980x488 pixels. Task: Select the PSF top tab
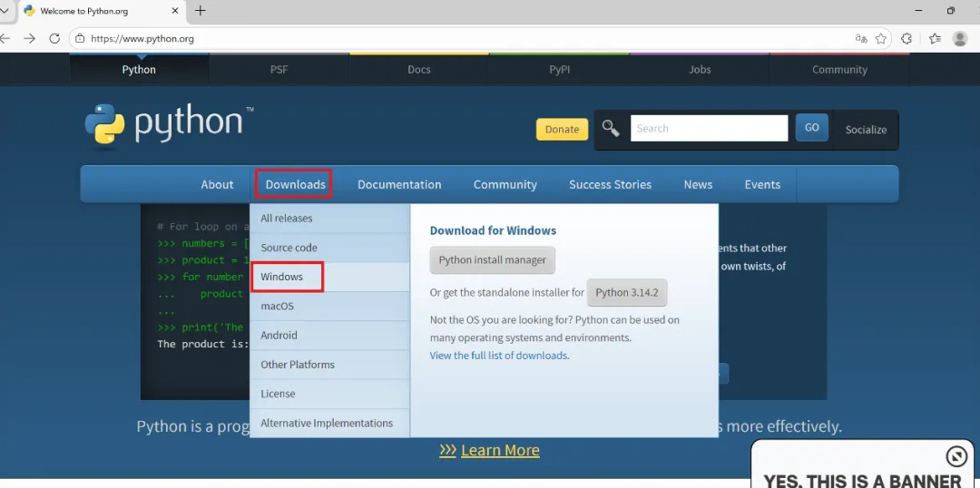point(279,69)
